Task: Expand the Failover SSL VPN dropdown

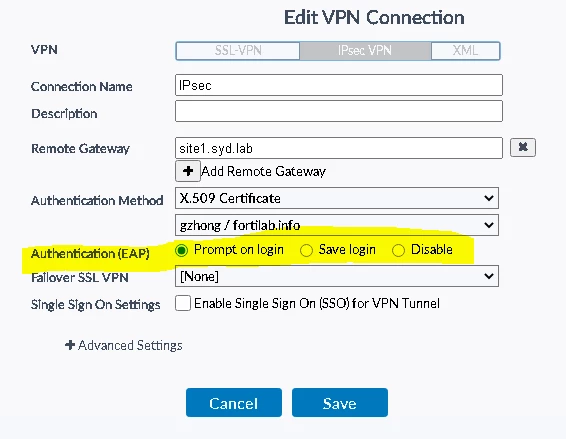Action: tap(337, 276)
